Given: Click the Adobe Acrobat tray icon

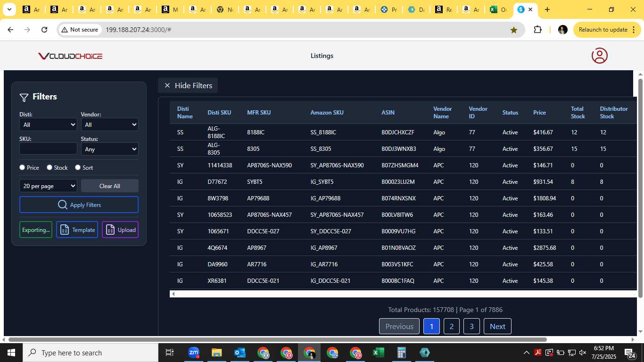Looking at the screenshot, I should coord(538,353).
